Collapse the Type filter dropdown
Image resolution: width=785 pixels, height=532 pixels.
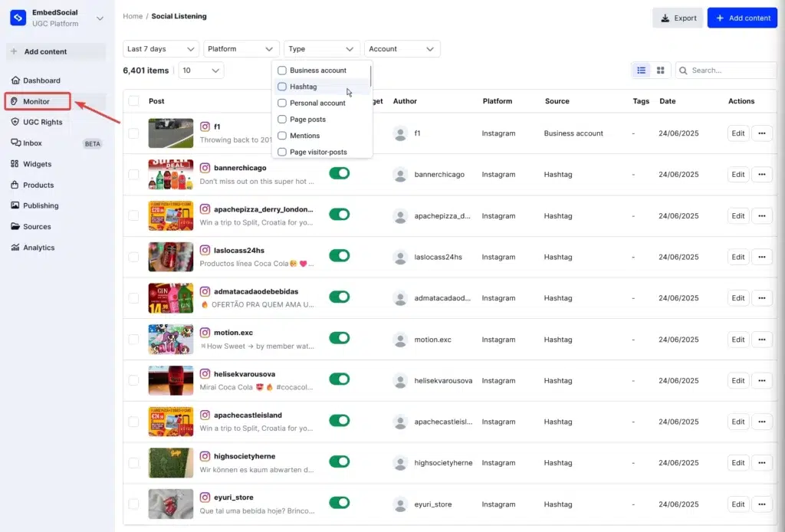(x=321, y=48)
